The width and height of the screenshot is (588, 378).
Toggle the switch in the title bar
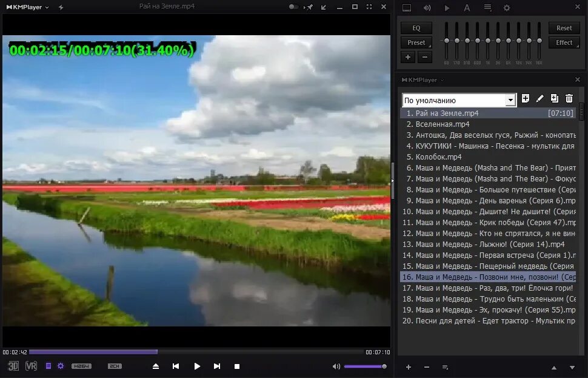[293, 7]
